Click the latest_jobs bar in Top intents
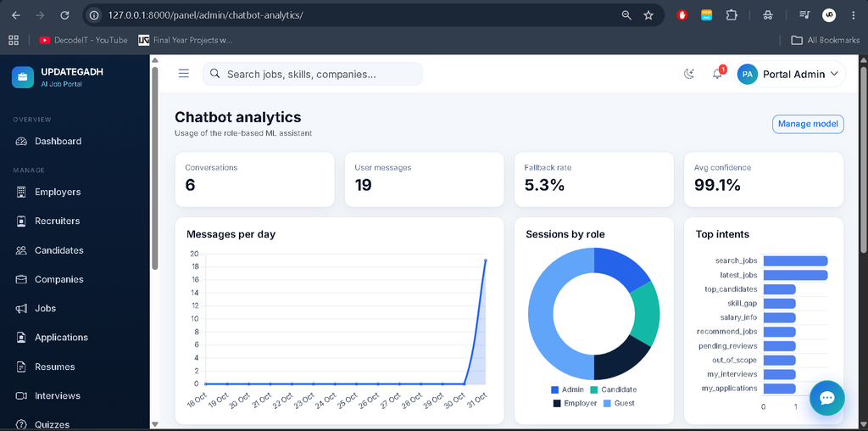The height and width of the screenshot is (431, 868). point(795,276)
